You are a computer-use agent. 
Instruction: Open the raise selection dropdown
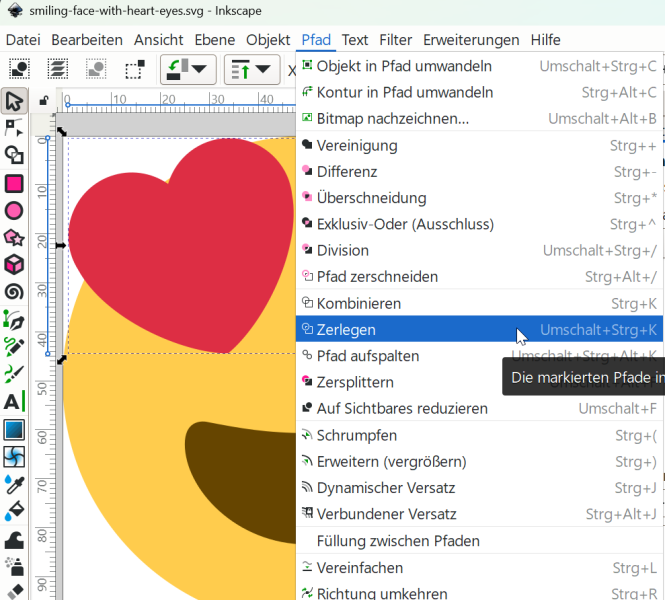(252, 69)
